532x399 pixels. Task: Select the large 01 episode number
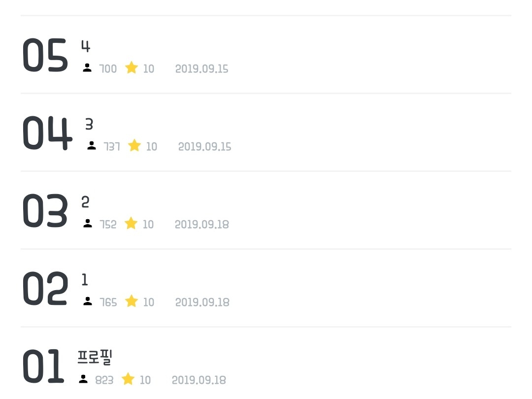(x=43, y=367)
